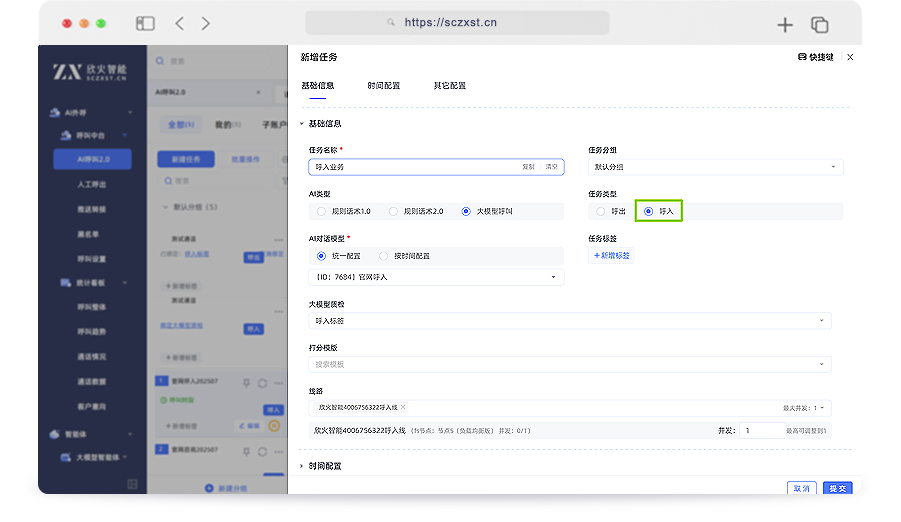Viewport: 901px width, 522px height.
Task: Remove the 欣火智能4006756322呼入线 tag with its X
Action: [403, 407]
